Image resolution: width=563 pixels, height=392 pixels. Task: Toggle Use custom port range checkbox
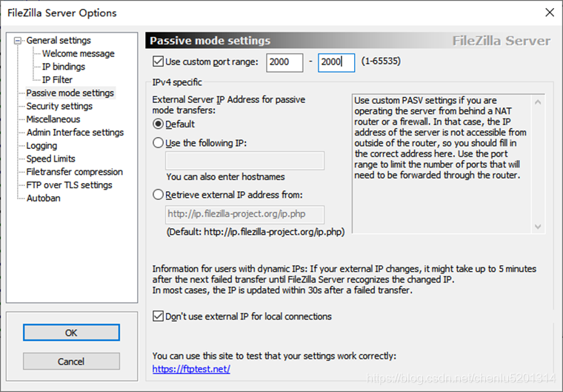(x=157, y=62)
